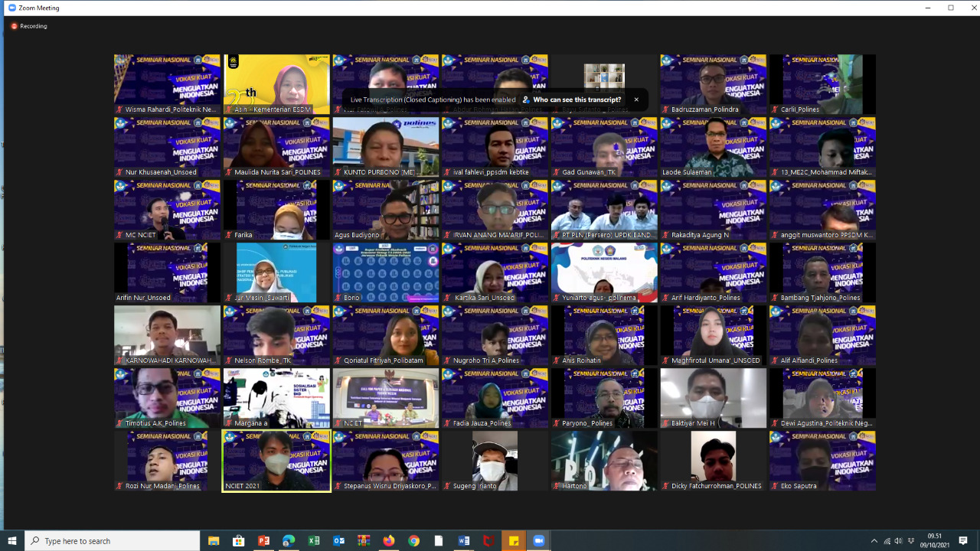This screenshot has width=980, height=551.
Task: Open PowerPoint from the taskbar
Action: point(263,541)
